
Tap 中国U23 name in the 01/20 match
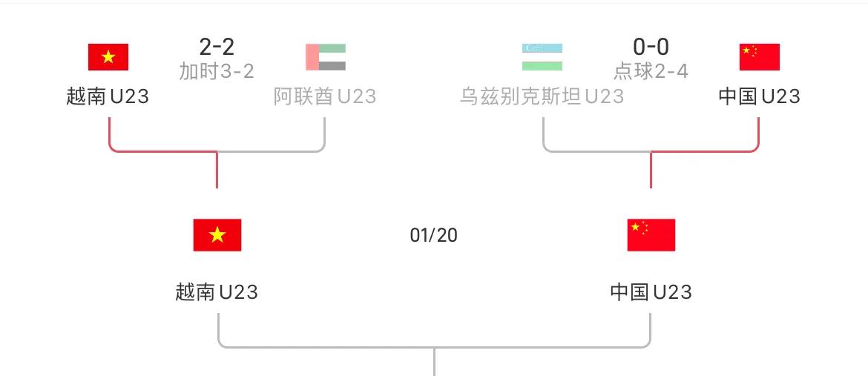(651, 292)
